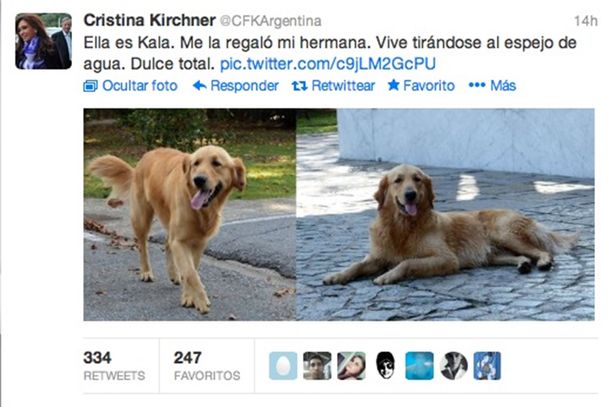The image size is (610, 407).
Task: Open the @CFKArgentina handle
Action: coord(271,21)
